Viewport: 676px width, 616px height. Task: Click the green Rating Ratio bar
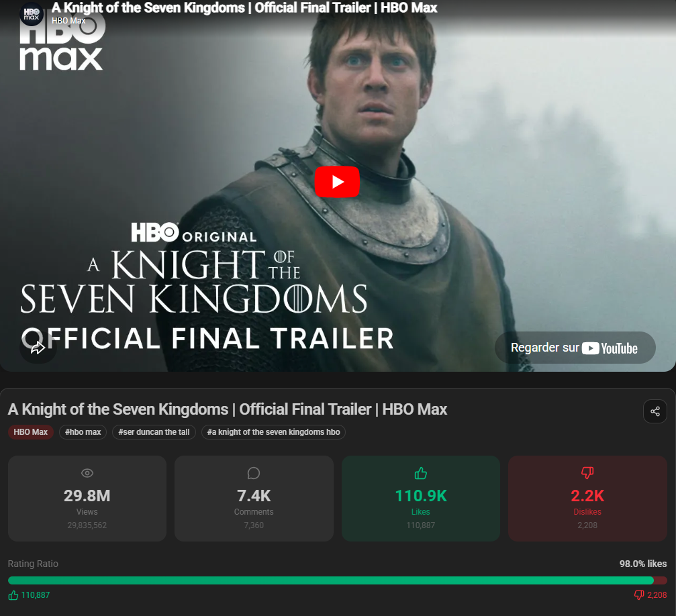(330, 580)
